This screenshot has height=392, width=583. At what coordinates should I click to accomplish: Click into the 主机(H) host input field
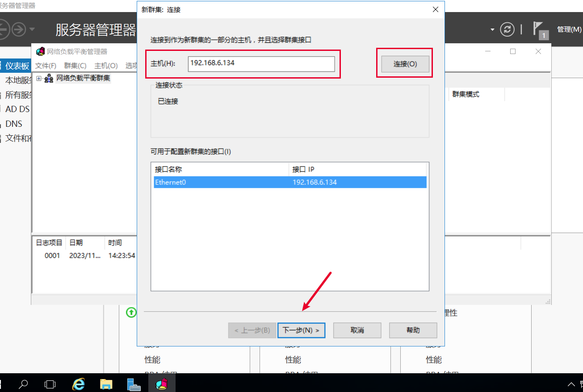click(x=261, y=63)
